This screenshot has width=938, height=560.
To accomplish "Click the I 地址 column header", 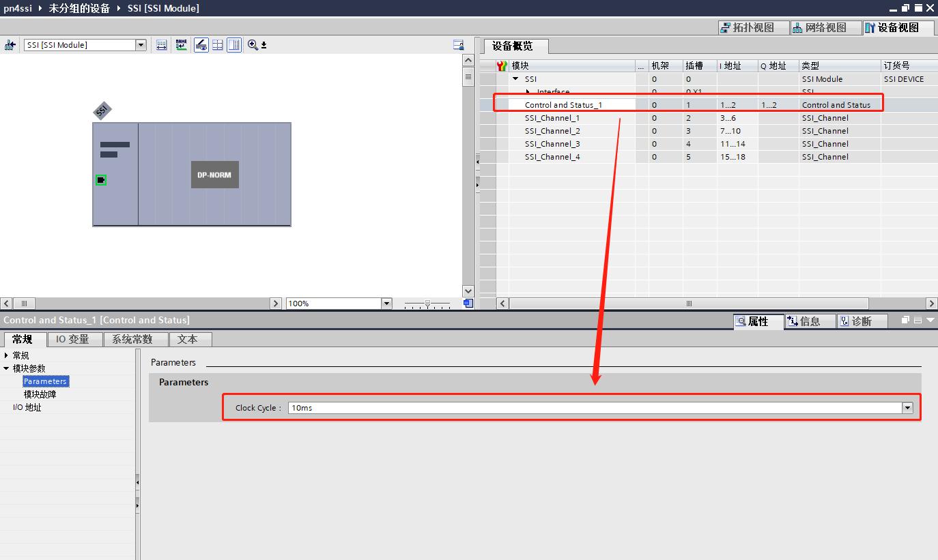I will point(737,65).
